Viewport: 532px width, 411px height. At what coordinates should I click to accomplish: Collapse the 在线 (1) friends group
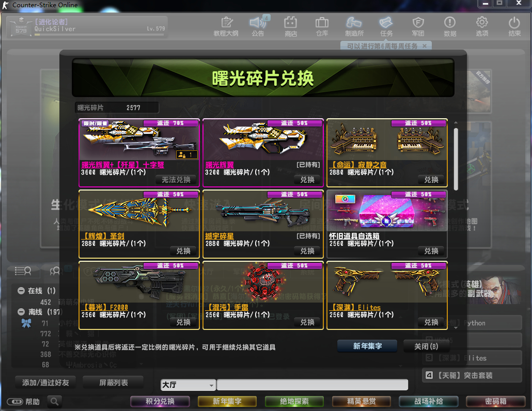(21, 291)
